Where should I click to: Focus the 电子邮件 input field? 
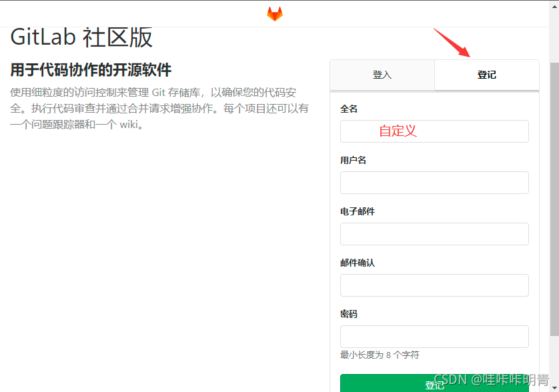[434, 234]
